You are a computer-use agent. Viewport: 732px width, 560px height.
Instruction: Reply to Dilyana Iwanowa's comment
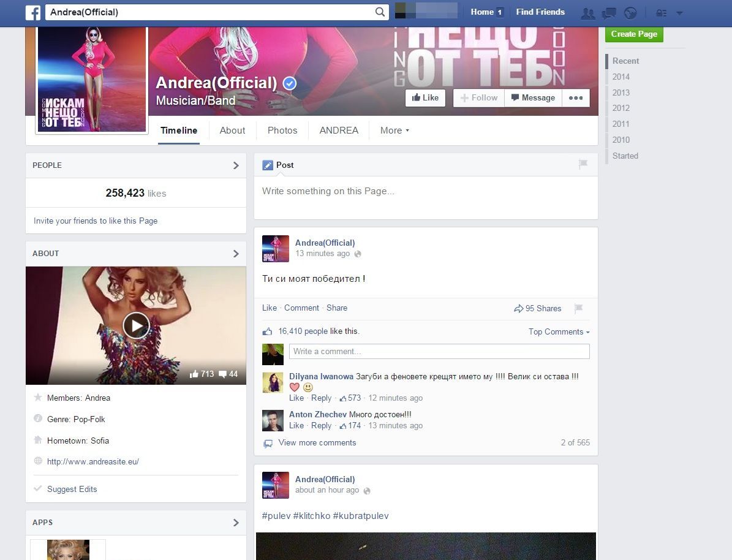(321, 398)
